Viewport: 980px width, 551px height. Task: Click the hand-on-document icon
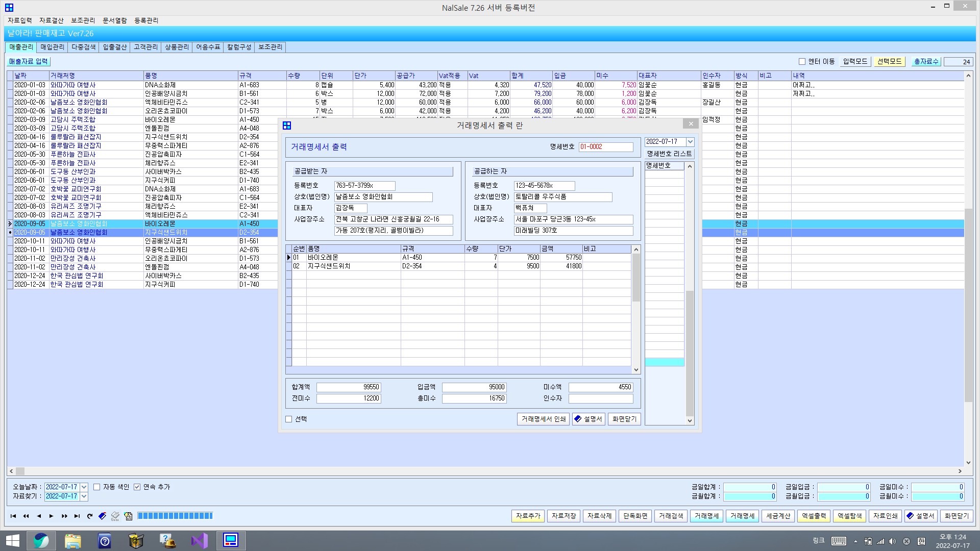tap(128, 516)
